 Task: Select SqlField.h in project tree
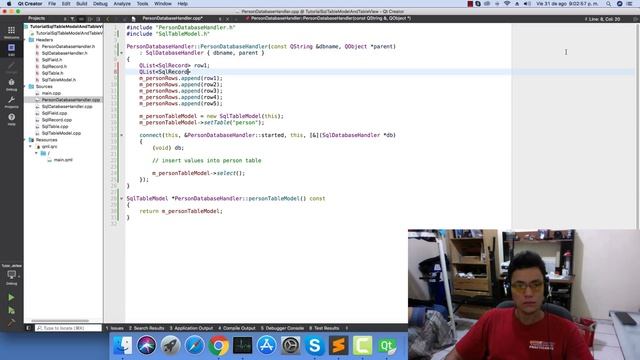coord(51,60)
